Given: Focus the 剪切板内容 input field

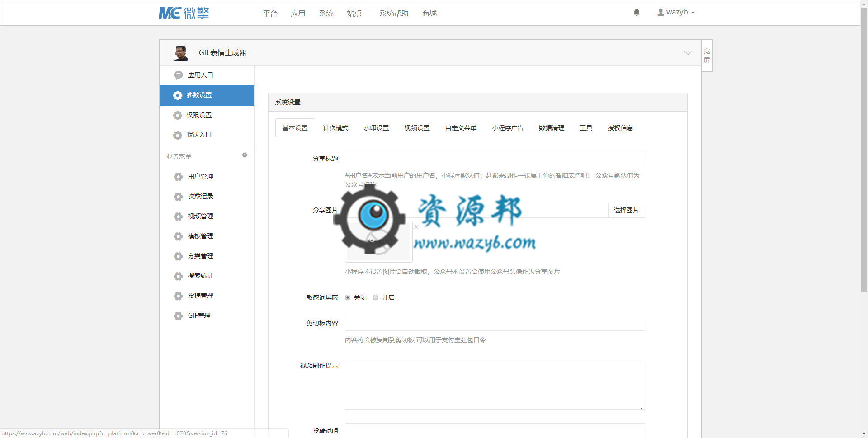Looking at the screenshot, I should (495, 323).
